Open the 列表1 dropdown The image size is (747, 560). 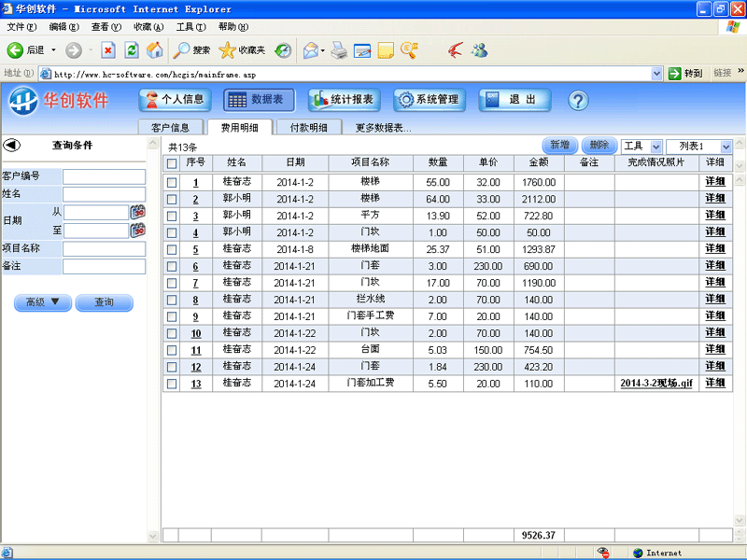pyautogui.click(x=725, y=147)
